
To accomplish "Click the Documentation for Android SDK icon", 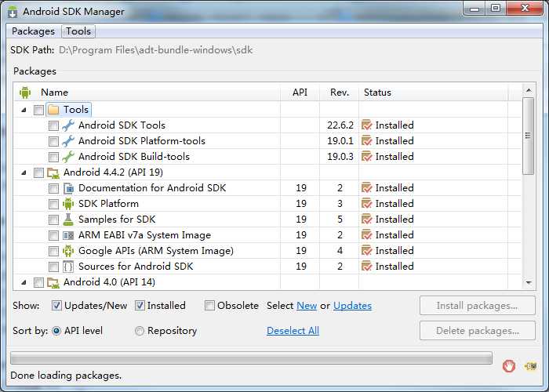I will pyautogui.click(x=68, y=188).
